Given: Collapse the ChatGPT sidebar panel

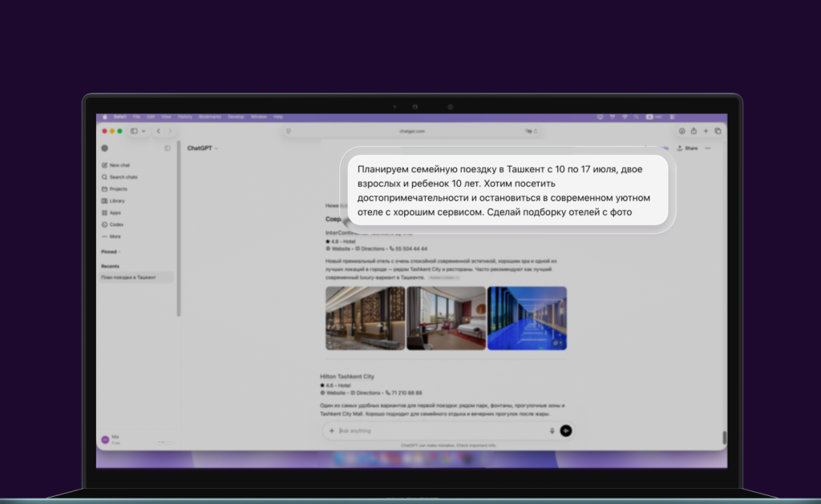Looking at the screenshot, I should [x=168, y=148].
